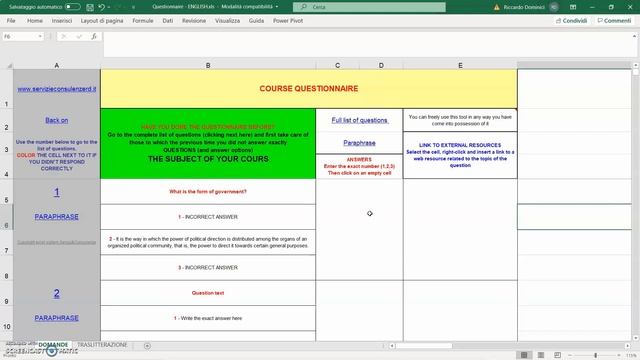
Task: Open the Layout di pagina tab
Action: 102,20
